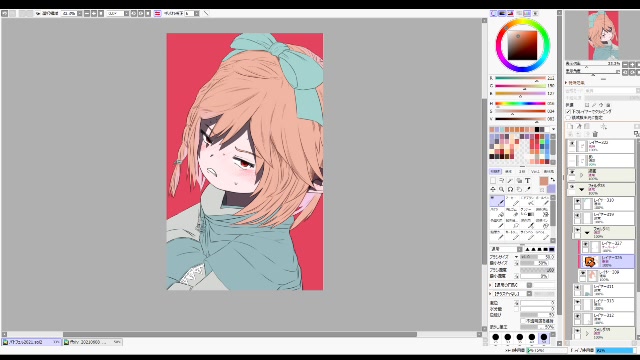Image resolution: width=640 pixels, height=360 pixels.
Task: Open the layer blending mode dropdown
Action: click(638, 91)
